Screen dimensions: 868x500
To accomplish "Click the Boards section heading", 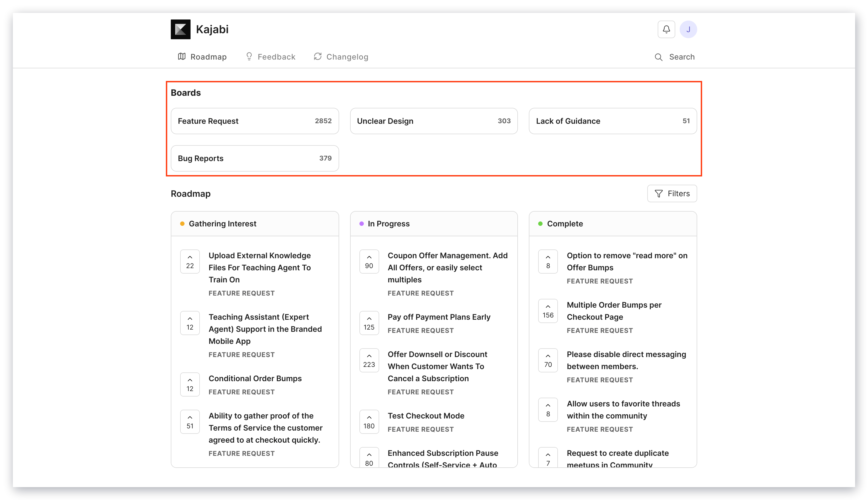I will click(x=186, y=93).
